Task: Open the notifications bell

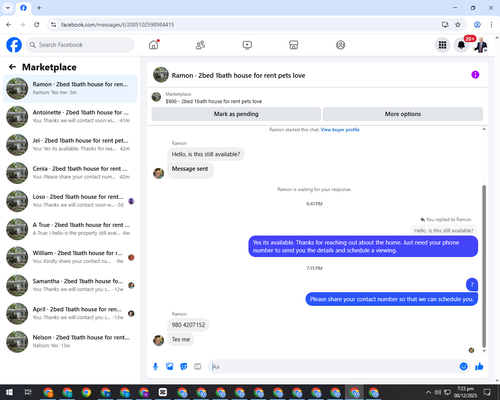Action: tap(461, 45)
